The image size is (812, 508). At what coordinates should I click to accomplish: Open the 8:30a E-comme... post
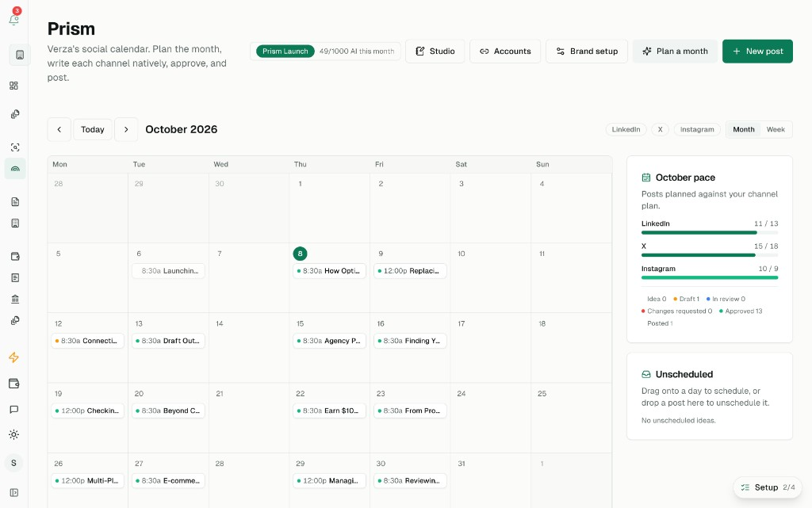click(x=168, y=480)
